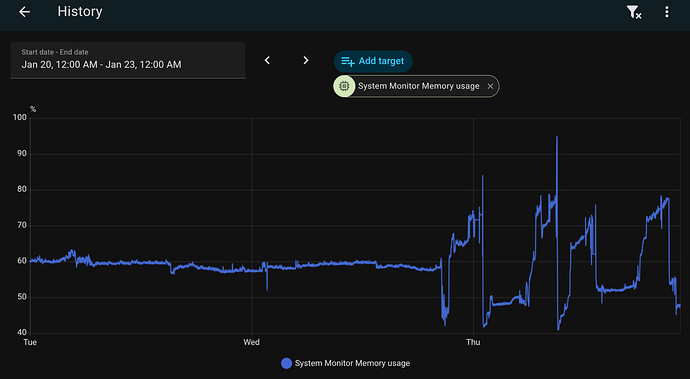Click the 70 value on the y-axis
This screenshot has width=690, height=379.
pyautogui.click(x=22, y=225)
